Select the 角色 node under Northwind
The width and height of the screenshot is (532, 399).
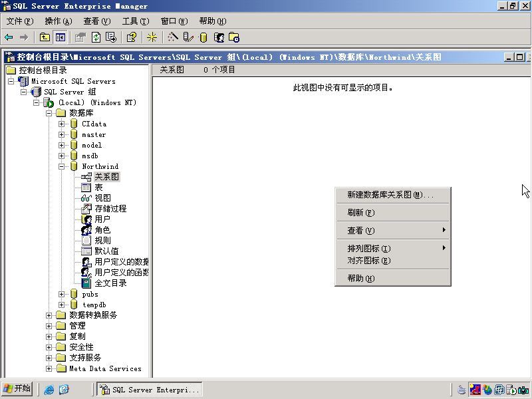(x=102, y=229)
